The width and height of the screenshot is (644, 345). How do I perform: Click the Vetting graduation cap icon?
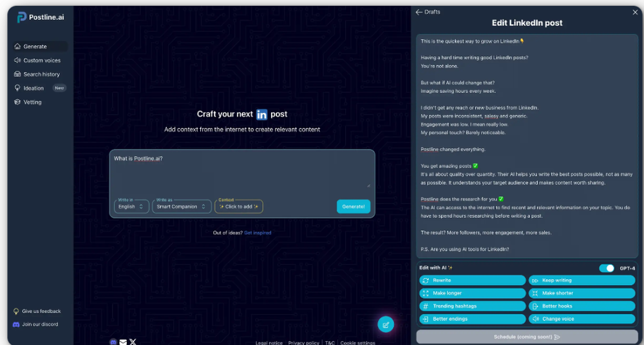click(17, 102)
